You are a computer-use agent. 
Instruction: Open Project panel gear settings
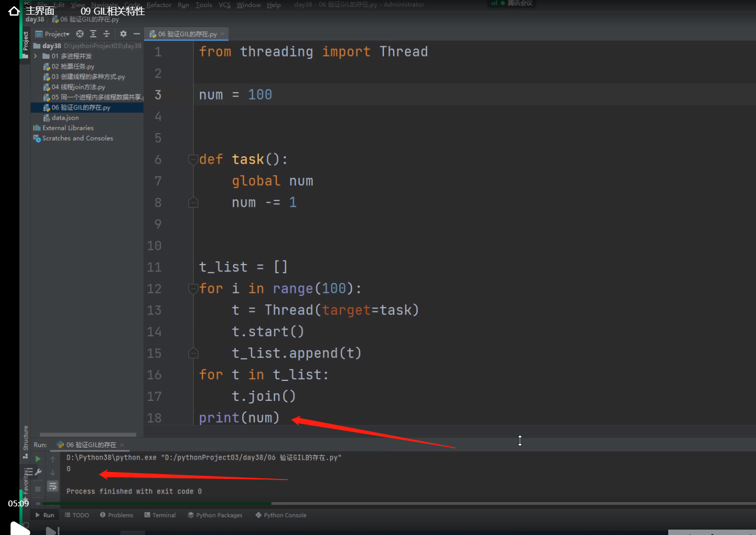click(x=123, y=34)
